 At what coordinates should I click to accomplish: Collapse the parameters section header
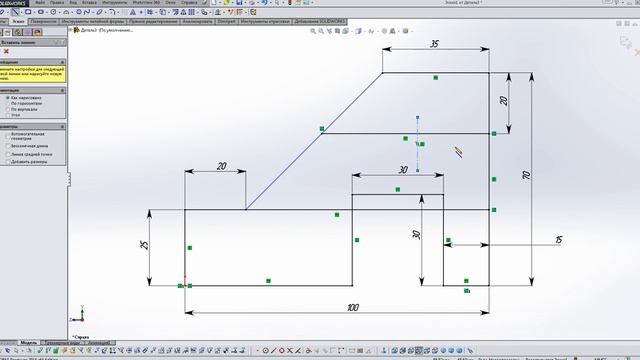[62, 127]
